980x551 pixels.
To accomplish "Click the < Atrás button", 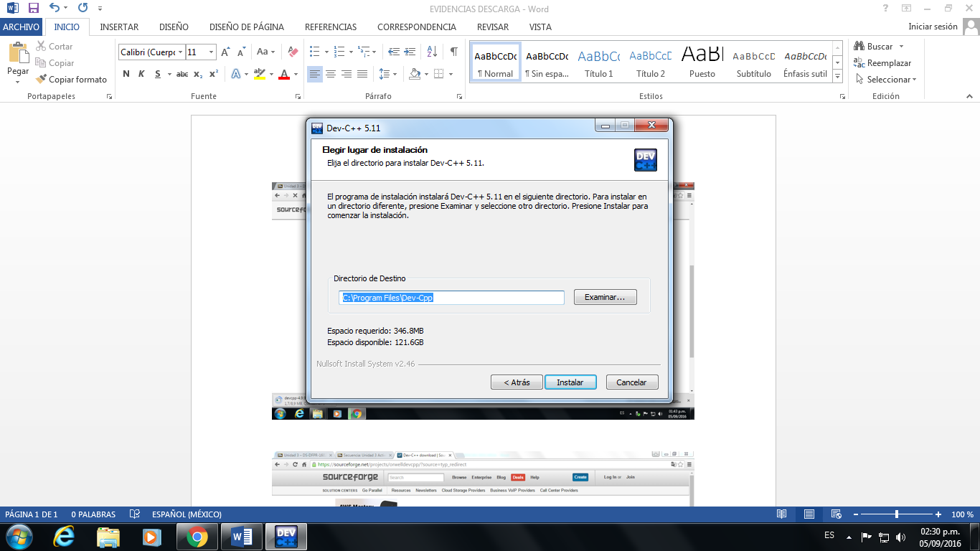I will 517,382.
